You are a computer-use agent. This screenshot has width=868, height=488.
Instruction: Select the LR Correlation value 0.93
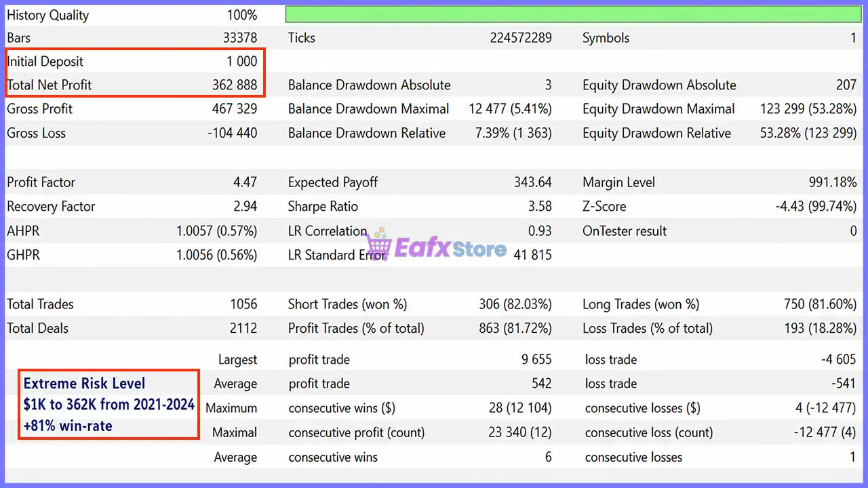pyautogui.click(x=540, y=231)
